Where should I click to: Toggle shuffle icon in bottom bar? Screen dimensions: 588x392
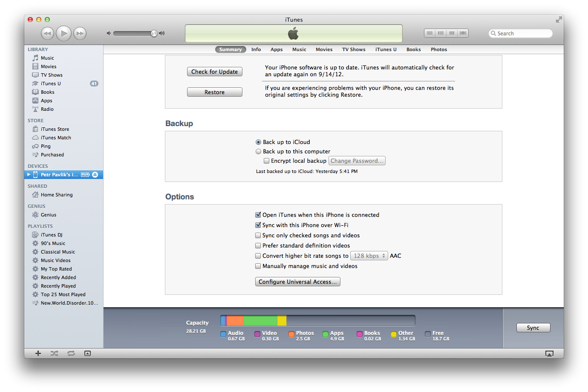pyautogui.click(x=55, y=353)
